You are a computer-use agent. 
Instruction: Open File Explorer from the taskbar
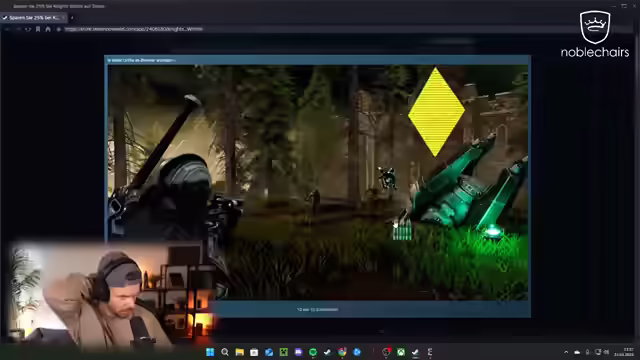[x=240, y=352]
